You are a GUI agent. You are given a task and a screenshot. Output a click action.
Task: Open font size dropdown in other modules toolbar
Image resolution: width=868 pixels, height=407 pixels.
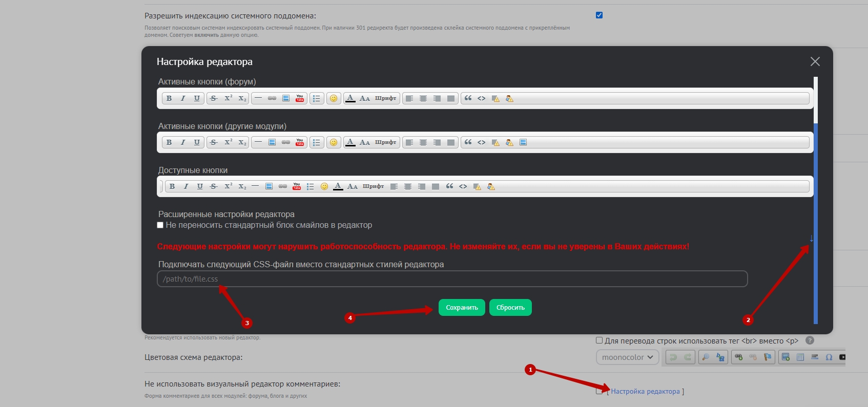click(364, 142)
